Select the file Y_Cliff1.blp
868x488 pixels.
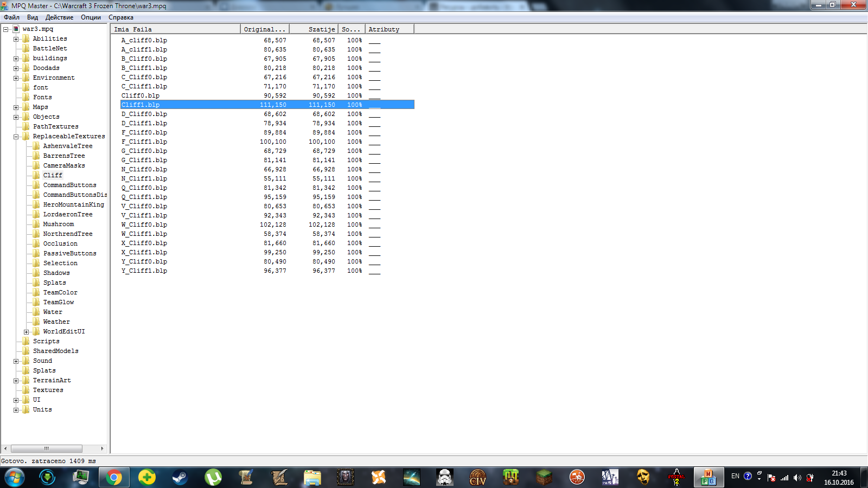pyautogui.click(x=144, y=271)
